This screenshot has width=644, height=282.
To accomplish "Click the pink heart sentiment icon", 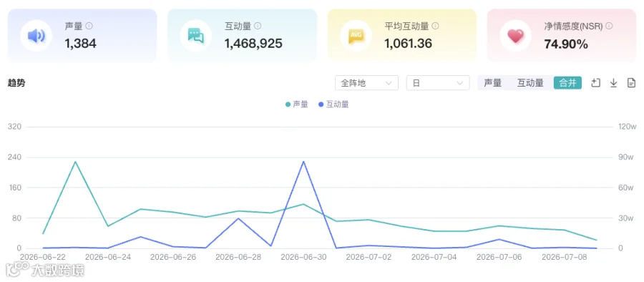I will tap(515, 36).
